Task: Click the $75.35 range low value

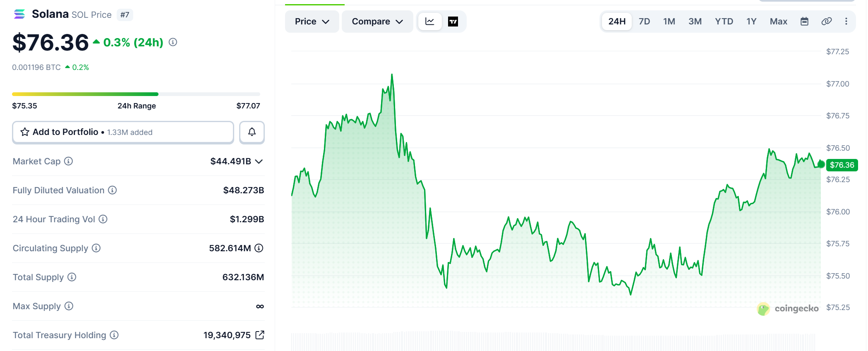Action: click(24, 106)
